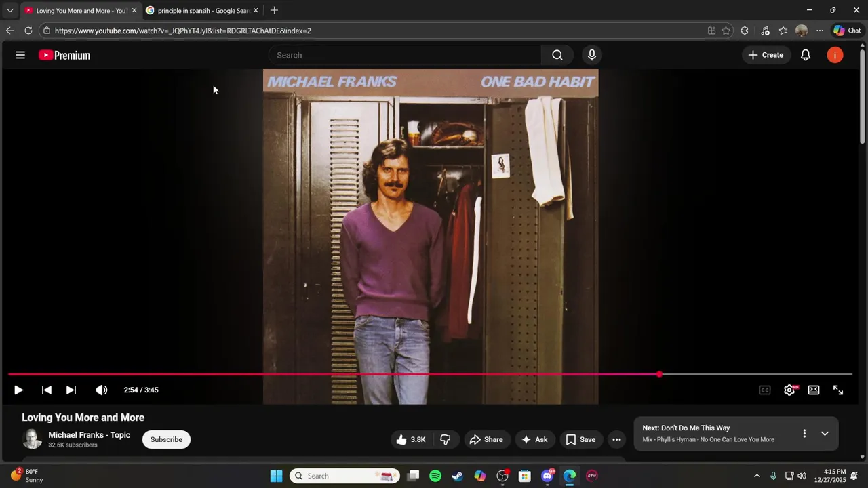Click the search magnifier button on YouTube
The height and width of the screenshot is (488, 868).
(557, 55)
